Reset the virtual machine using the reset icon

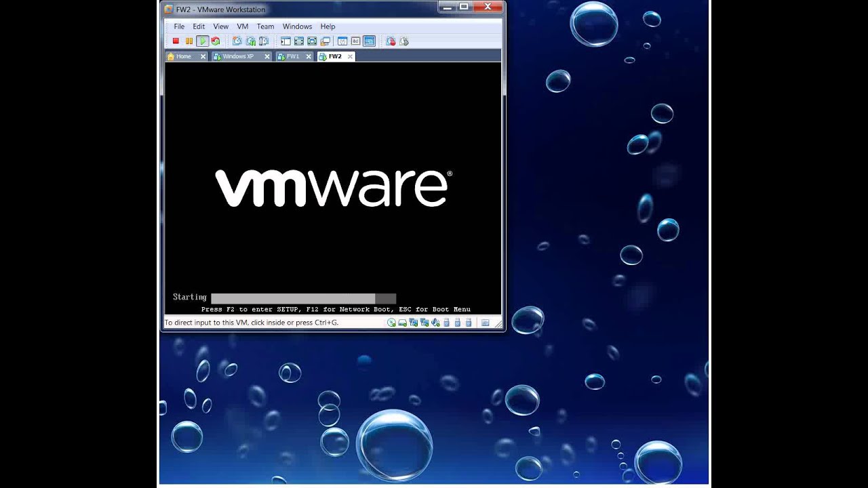216,41
